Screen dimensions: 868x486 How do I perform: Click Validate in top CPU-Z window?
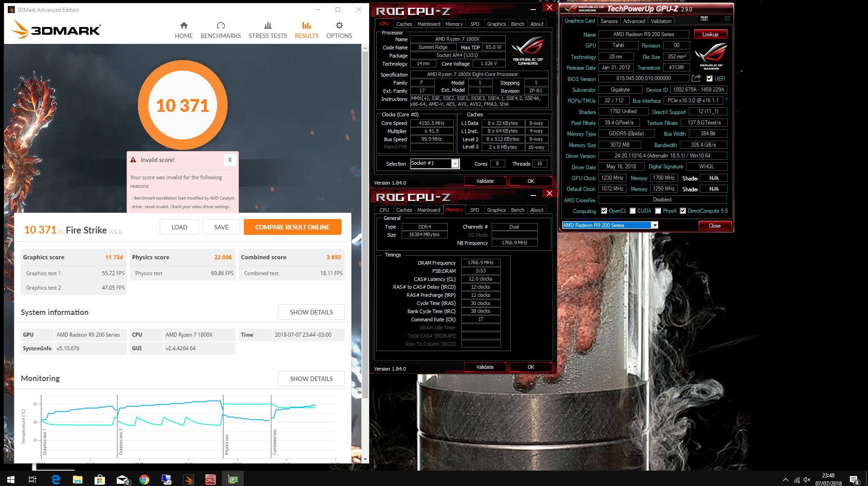click(x=485, y=181)
